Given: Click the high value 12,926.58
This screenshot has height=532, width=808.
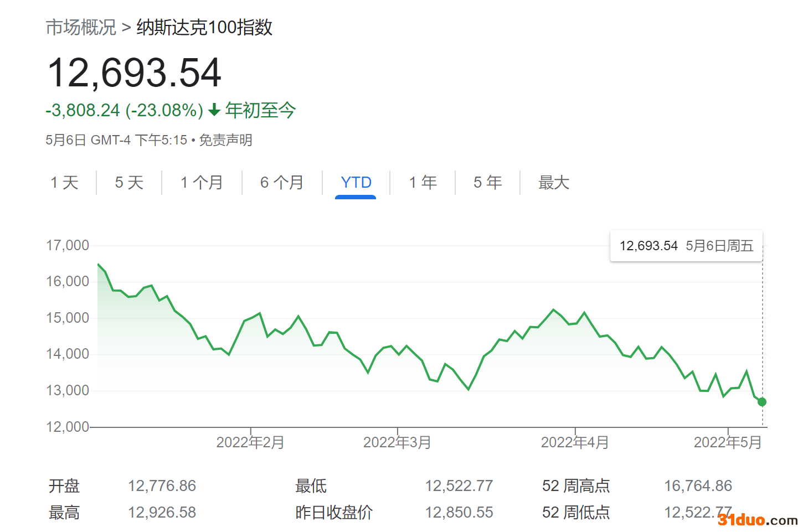Looking at the screenshot, I should click(162, 513).
